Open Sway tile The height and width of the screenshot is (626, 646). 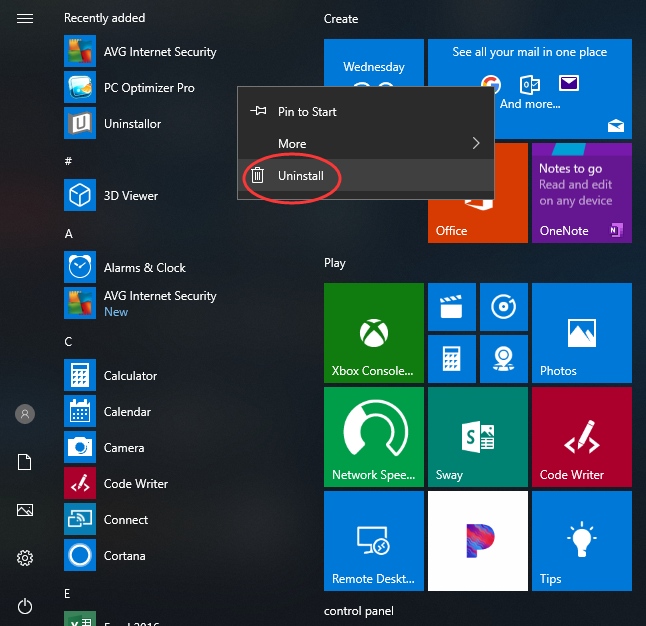coord(478,437)
